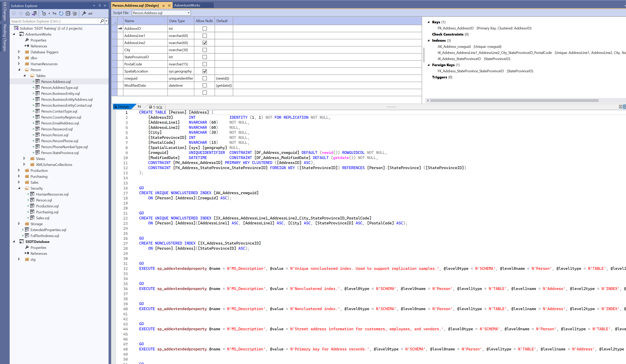Click the Refresh icon in Solution Explorer toolbar

[x=61, y=13]
